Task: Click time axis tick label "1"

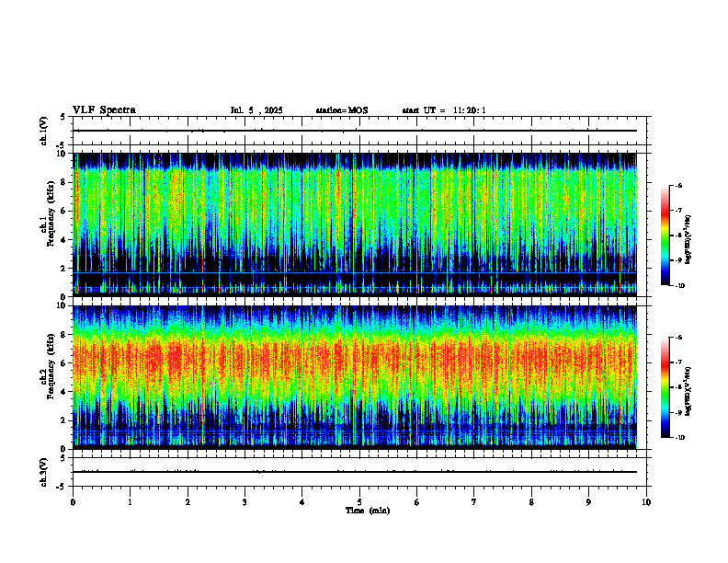Action: [131, 502]
